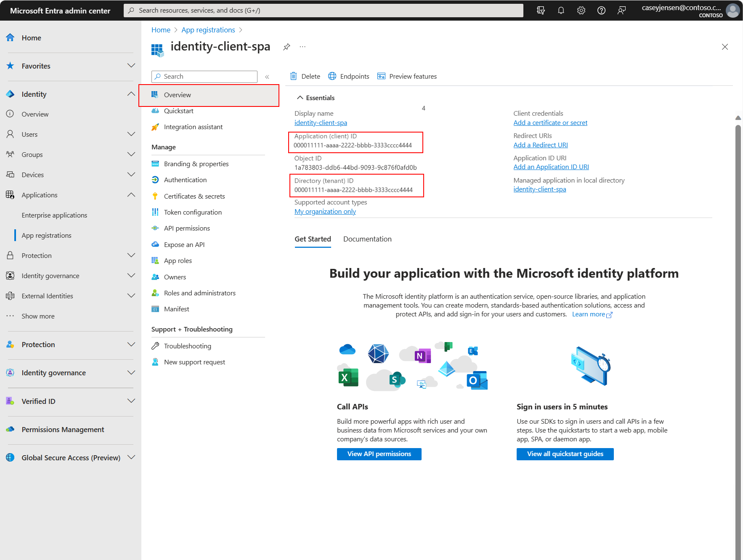Screen dimensions: 743x560
Task: Click the Troubleshooting wrench icon
Action: click(x=155, y=346)
